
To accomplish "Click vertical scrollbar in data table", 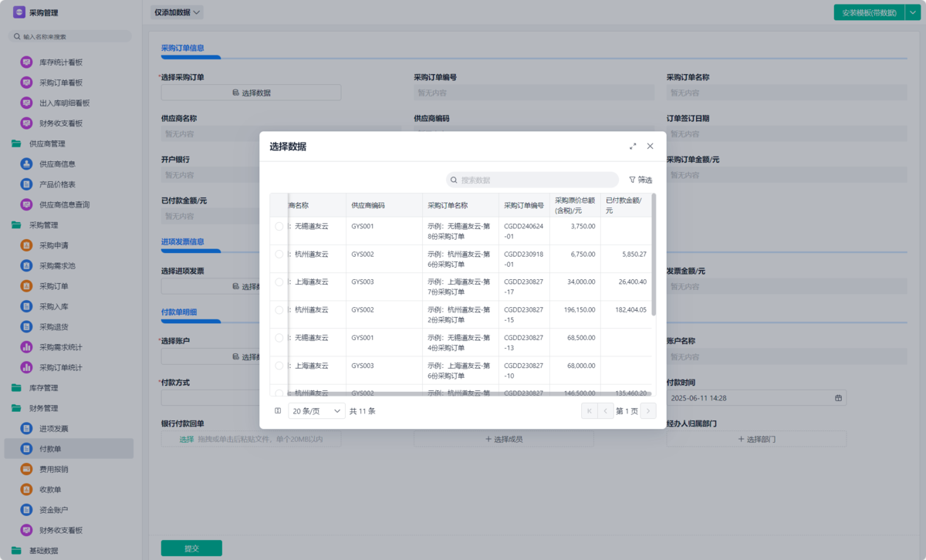I will pos(654,255).
